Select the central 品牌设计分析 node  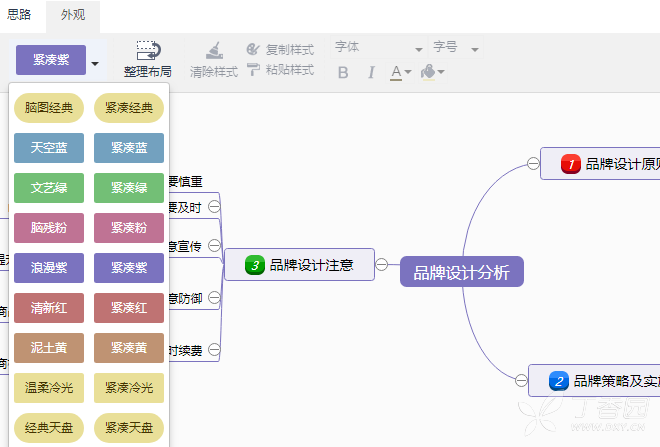coord(462,272)
